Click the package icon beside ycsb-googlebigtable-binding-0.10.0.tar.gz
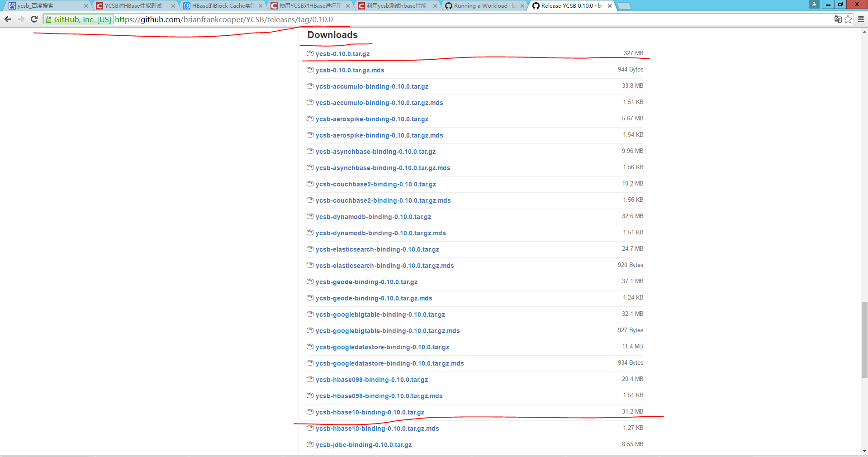This screenshot has width=868, height=457. click(x=310, y=314)
